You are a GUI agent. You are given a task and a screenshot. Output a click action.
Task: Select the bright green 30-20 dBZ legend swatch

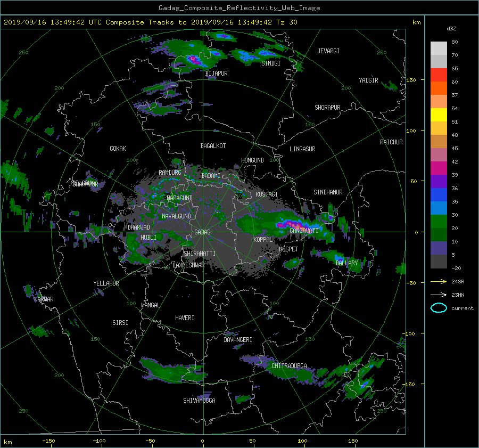point(439,222)
